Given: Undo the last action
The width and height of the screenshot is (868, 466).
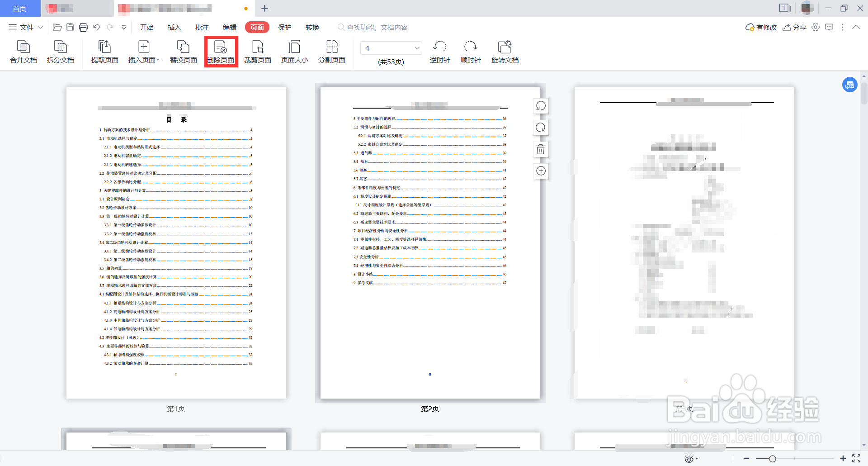Looking at the screenshot, I should [96, 27].
